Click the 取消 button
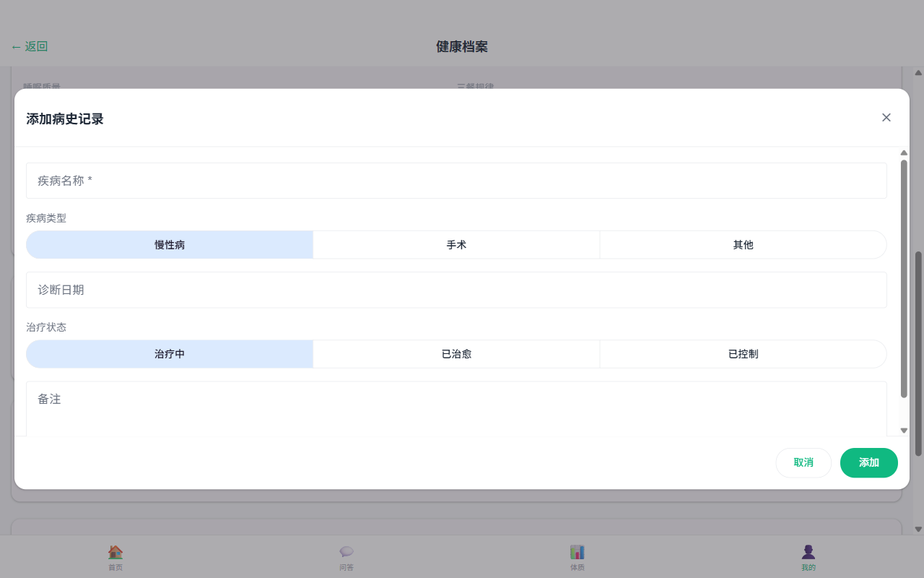Viewport: 924px width, 578px height. click(x=803, y=462)
